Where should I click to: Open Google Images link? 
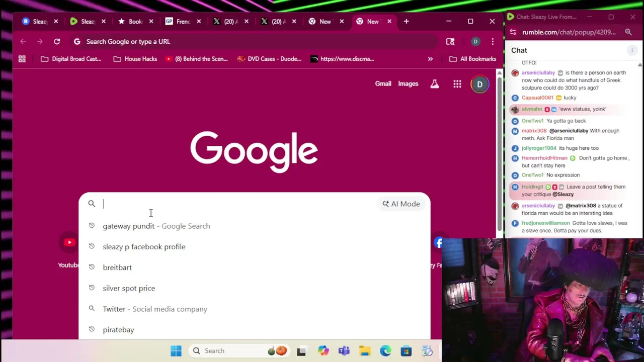click(408, 84)
